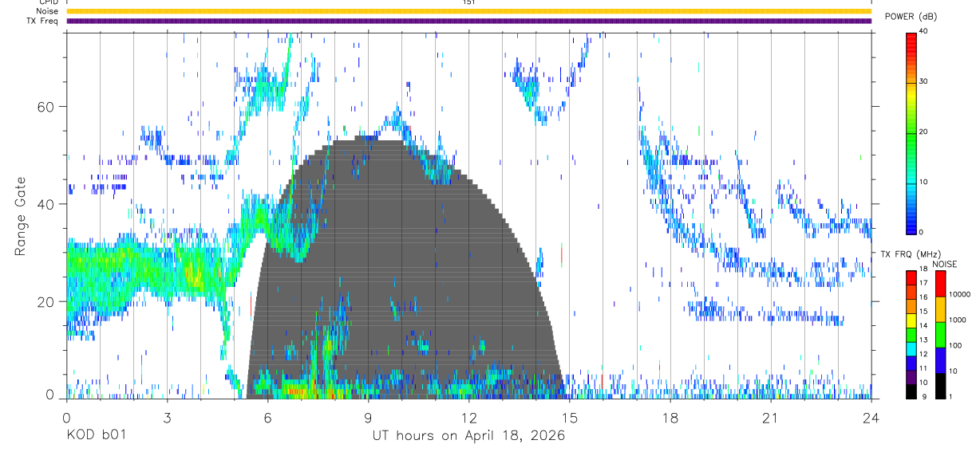This screenshot has width=980, height=452.
Task: Click the 12 tick on the UT hours axis
Action: click(x=468, y=417)
